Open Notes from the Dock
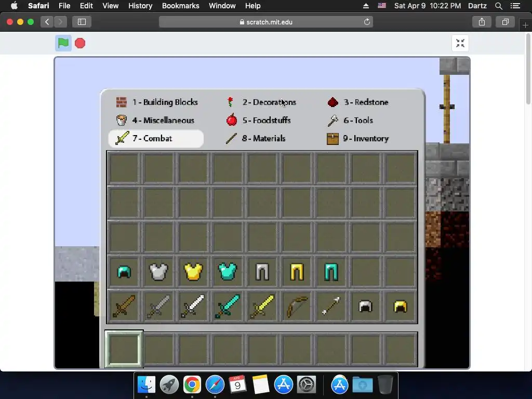 tap(261, 385)
